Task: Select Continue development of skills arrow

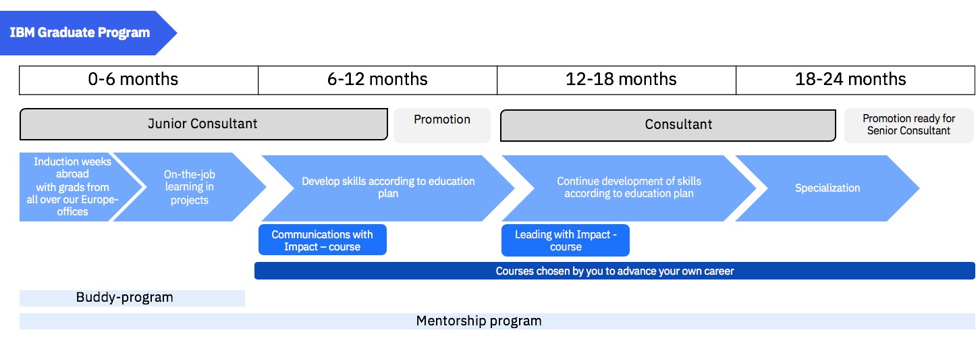Action: (628, 188)
